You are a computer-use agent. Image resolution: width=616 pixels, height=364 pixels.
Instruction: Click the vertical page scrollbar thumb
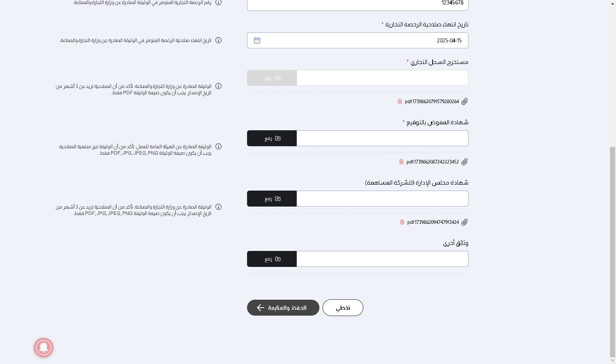(612, 252)
